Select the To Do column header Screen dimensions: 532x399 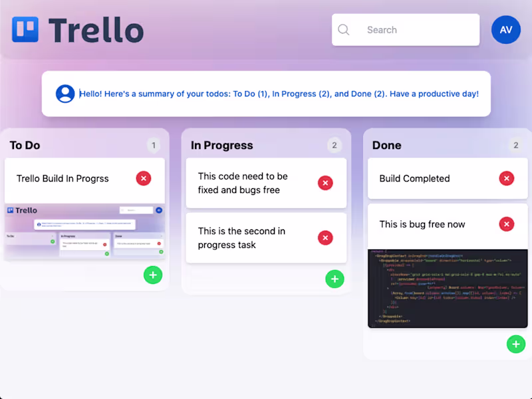25,145
